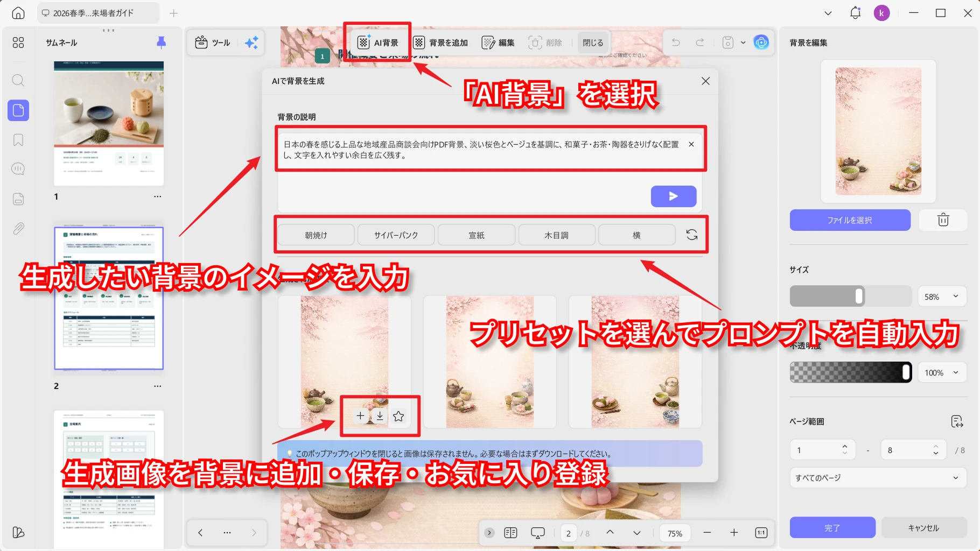This screenshot has height=551, width=980.
Task: Open AI sparkle assistant beside tools
Action: 251,43
